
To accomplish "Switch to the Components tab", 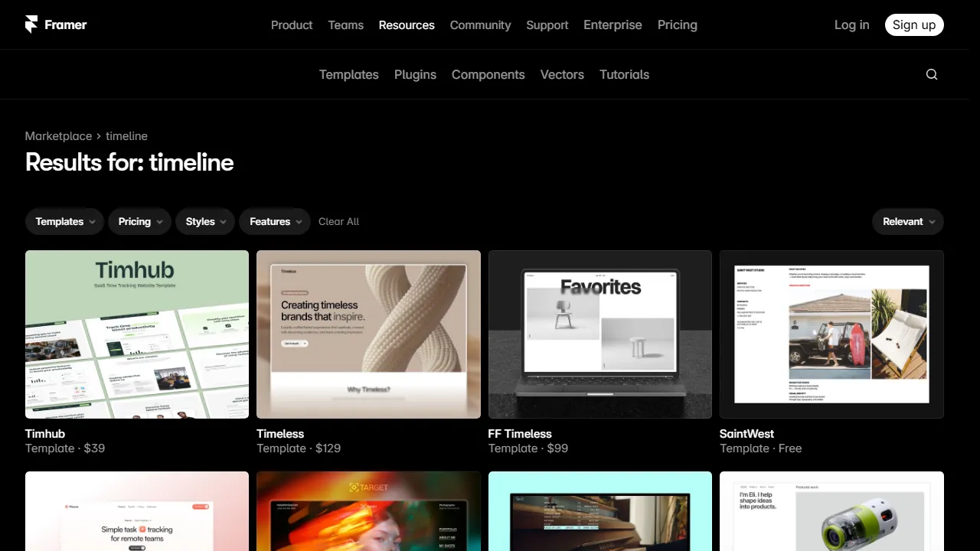I will pyautogui.click(x=488, y=74).
